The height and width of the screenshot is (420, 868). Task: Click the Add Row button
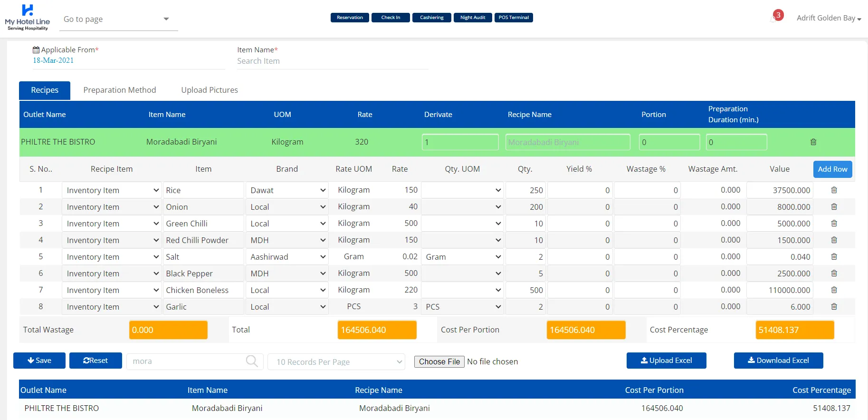(832, 169)
